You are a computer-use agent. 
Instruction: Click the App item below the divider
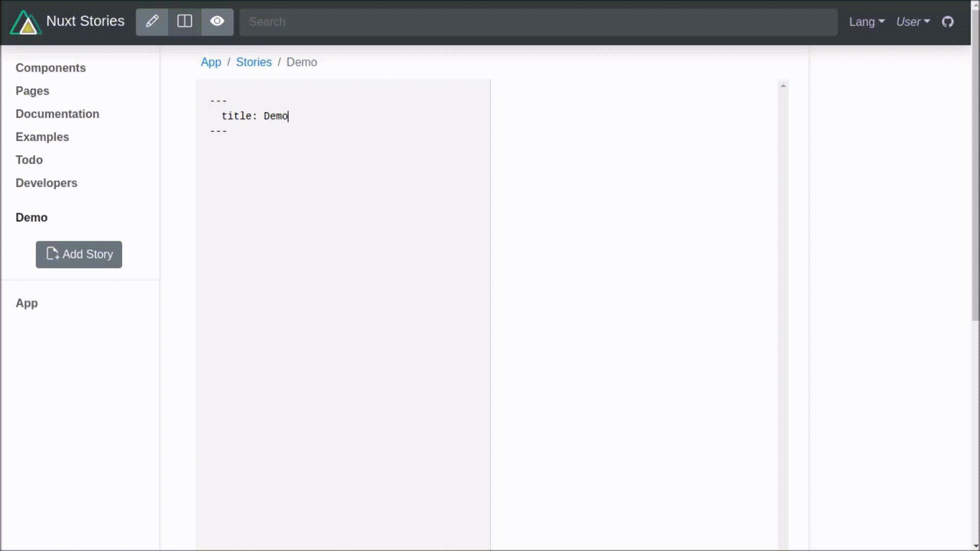coord(27,303)
